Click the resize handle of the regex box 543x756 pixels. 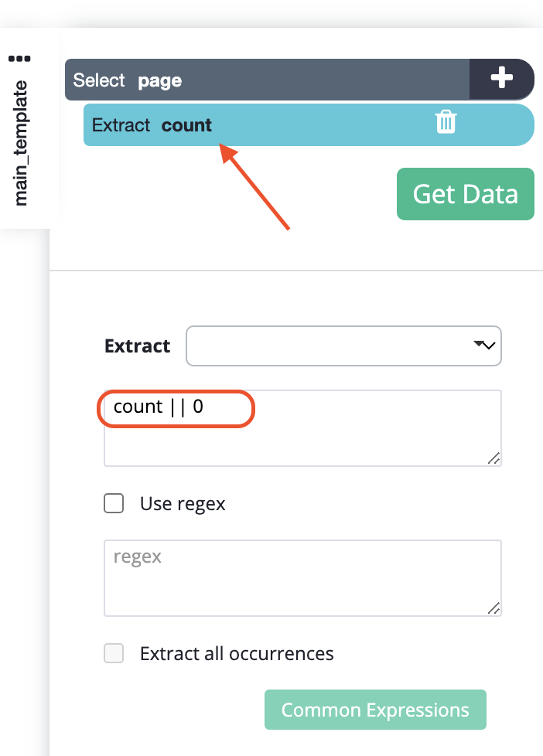coord(493,608)
